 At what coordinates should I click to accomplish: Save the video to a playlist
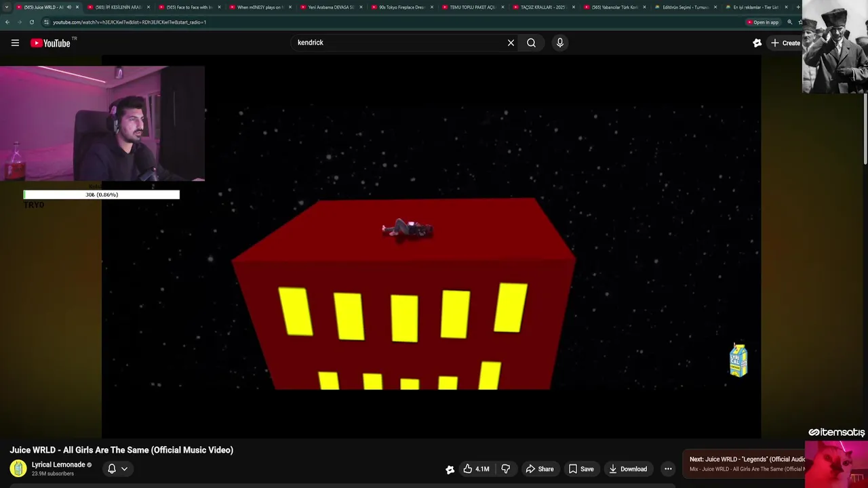(581, 469)
